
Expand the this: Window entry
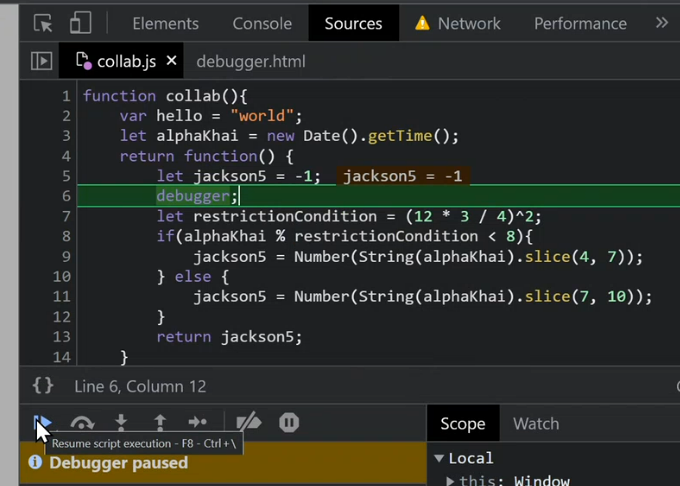[450, 481]
